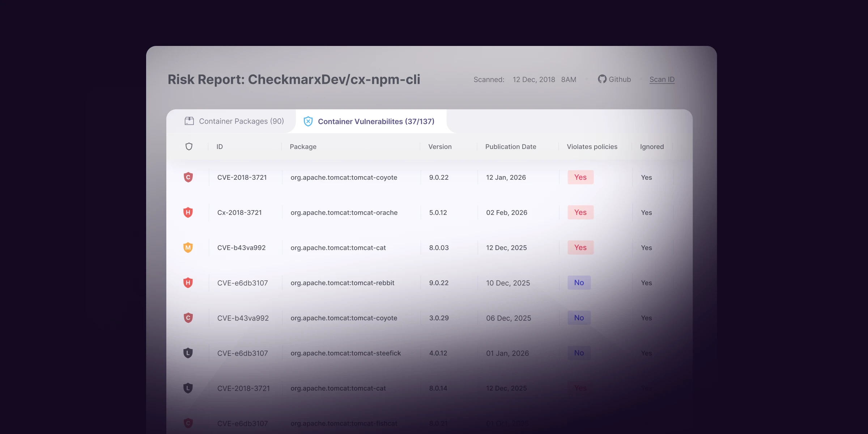Click publication date 10 Dec, 2025
868x434 pixels.
(x=508, y=283)
